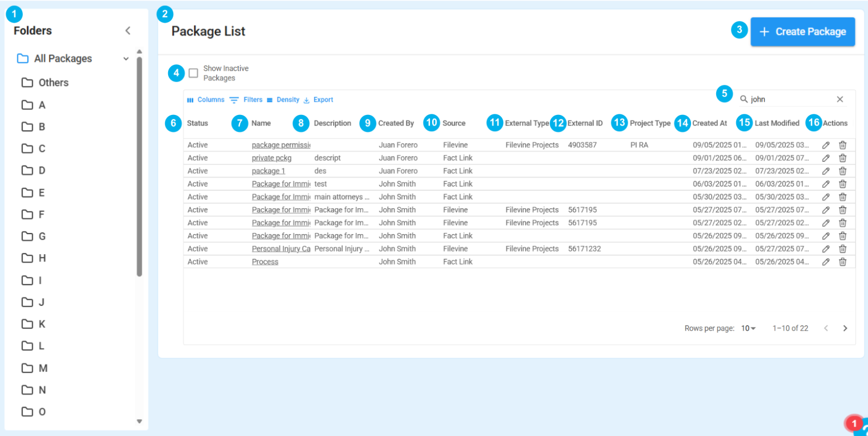Image resolution: width=868 pixels, height=436 pixels.
Task: Edit the Personal Injury package with pencil icon
Action: [826, 249]
